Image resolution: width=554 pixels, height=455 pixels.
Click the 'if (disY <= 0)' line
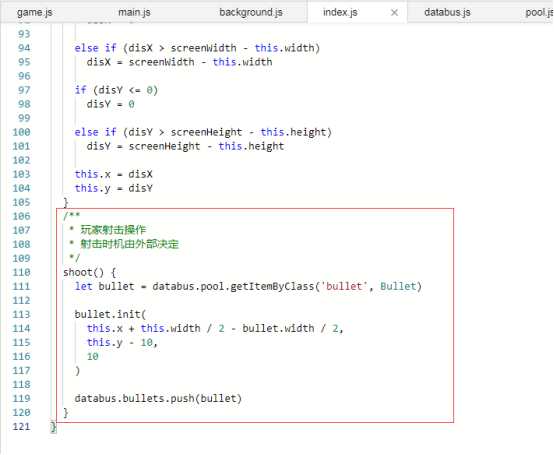116,90
